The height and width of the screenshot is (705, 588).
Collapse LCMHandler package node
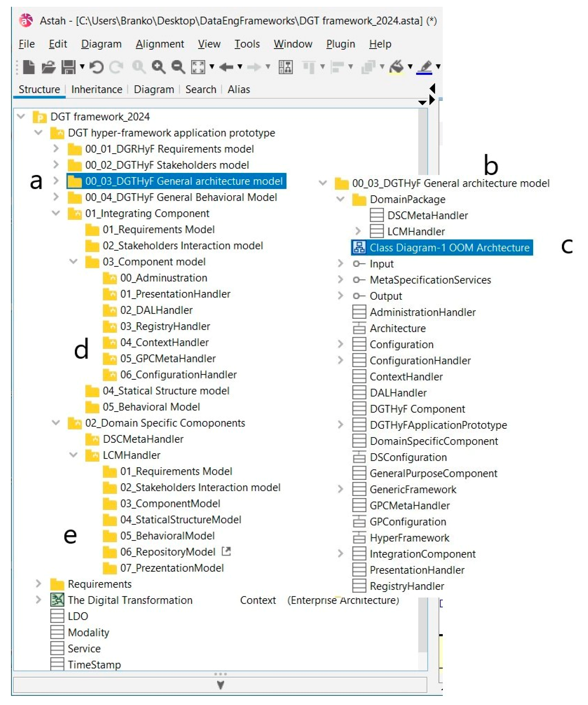pos(73,455)
